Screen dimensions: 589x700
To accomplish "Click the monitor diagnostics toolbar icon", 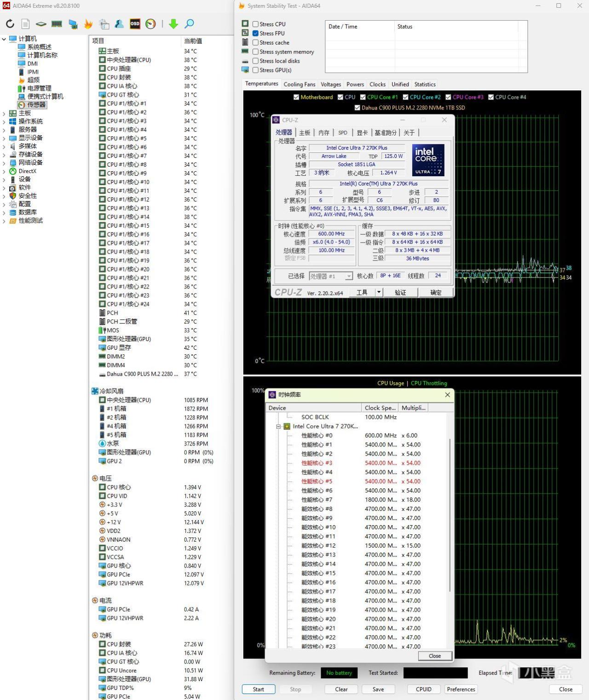I will point(73,24).
